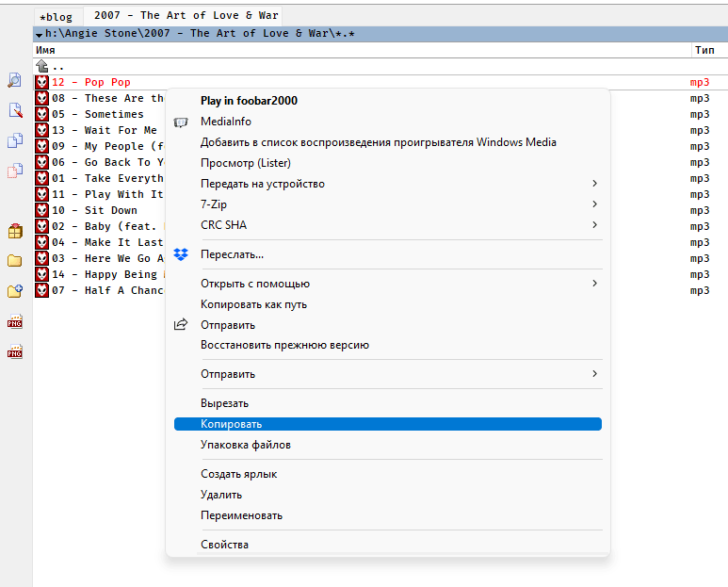Click the file icon beside '10 - Sit Down'

[x=41, y=210]
